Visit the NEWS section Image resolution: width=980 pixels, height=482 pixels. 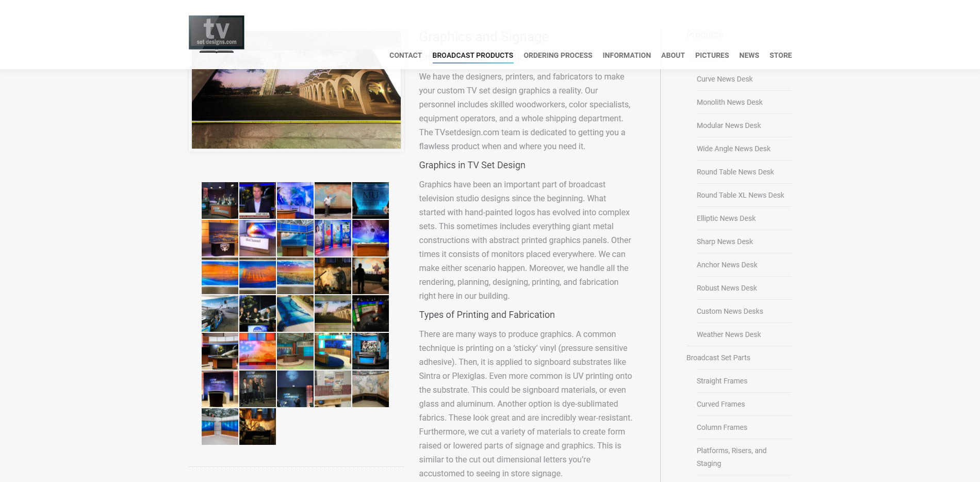tap(749, 55)
